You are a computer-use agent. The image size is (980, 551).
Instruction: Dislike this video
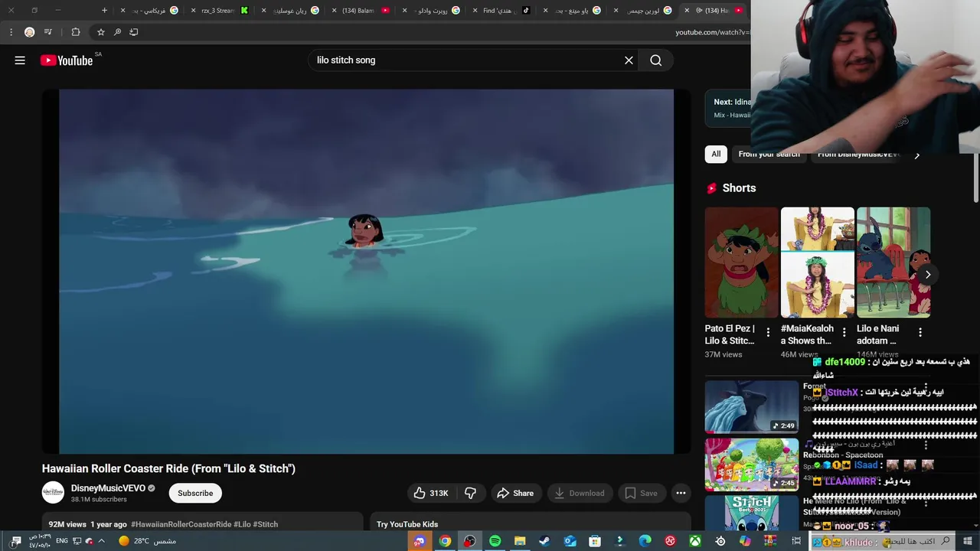470,494
